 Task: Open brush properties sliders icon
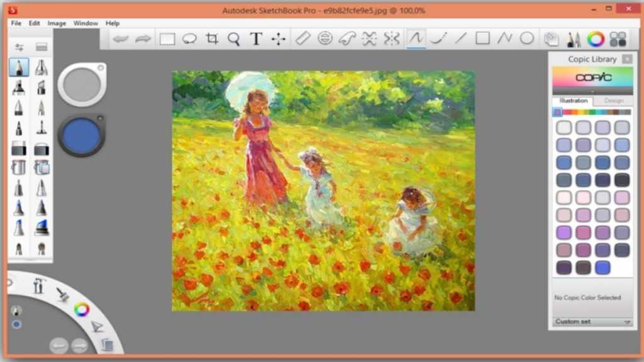point(19,47)
